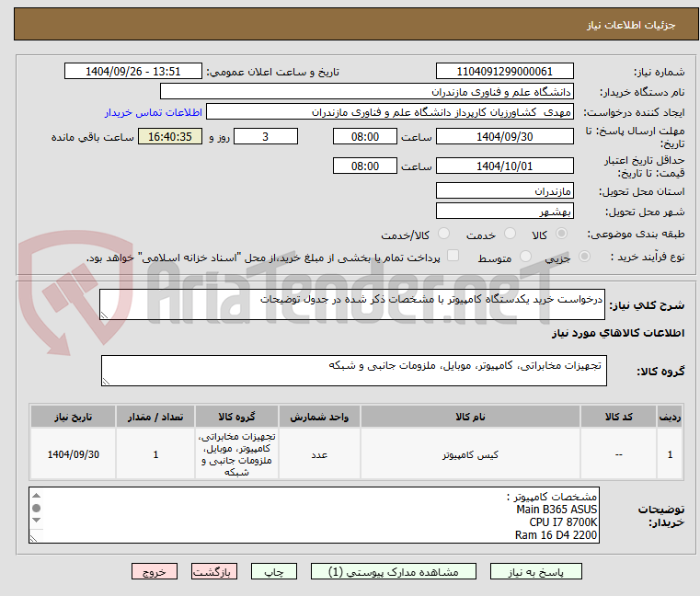Click the جزئیات اطلاعات نیاز header title
The height and width of the screenshot is (596, 700).
coord(631,25)
